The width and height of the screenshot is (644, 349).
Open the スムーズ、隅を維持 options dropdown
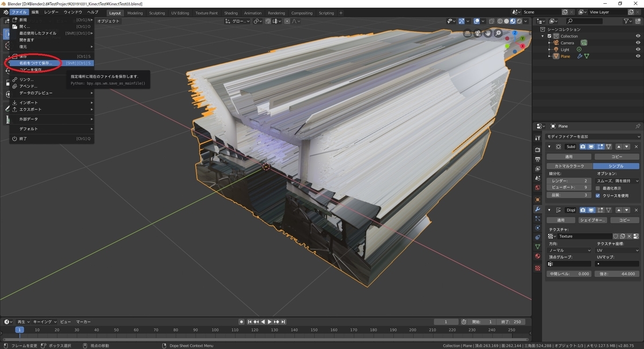pos(618,181)
